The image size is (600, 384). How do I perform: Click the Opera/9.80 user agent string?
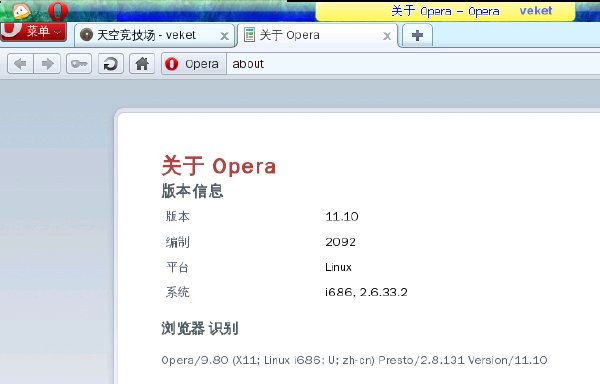[354, 360]
